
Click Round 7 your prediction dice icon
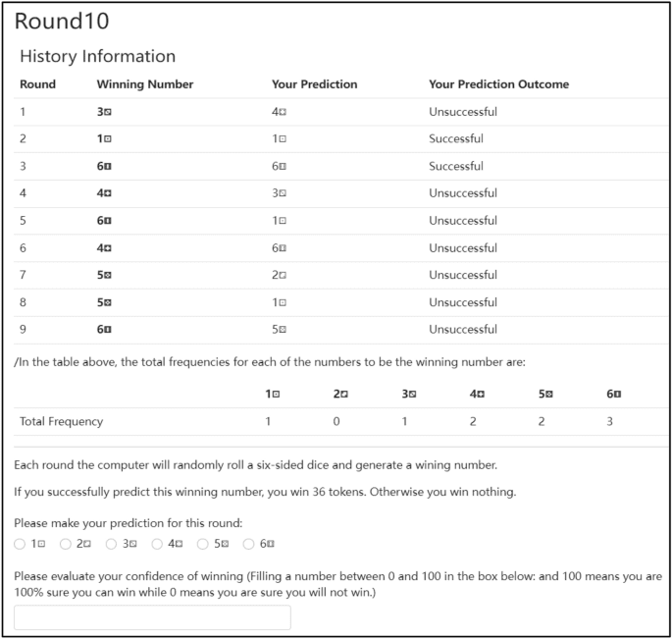click(x=283, y=276)
